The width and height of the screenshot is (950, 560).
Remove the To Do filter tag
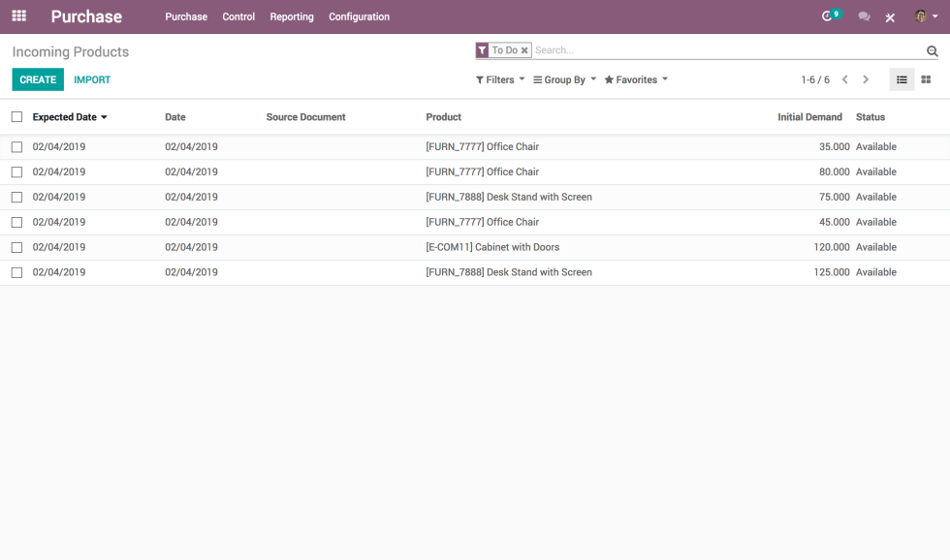(x=523, y=49)
